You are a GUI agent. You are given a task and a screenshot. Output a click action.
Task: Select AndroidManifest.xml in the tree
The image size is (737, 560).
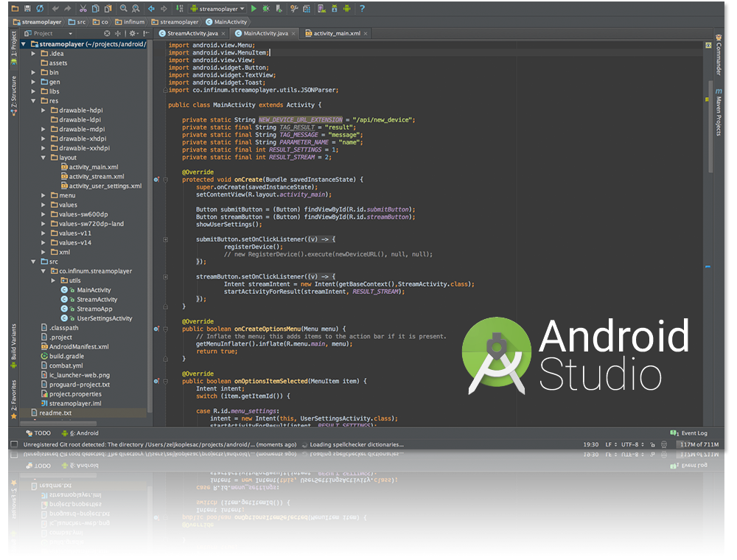click(74, 347)
